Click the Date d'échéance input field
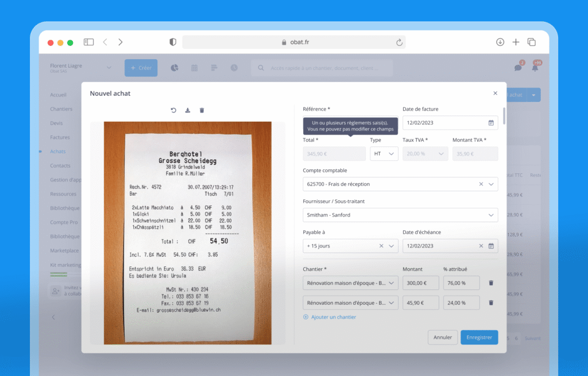The height and width of the screenshot is (376, 588). pos(439,246)
